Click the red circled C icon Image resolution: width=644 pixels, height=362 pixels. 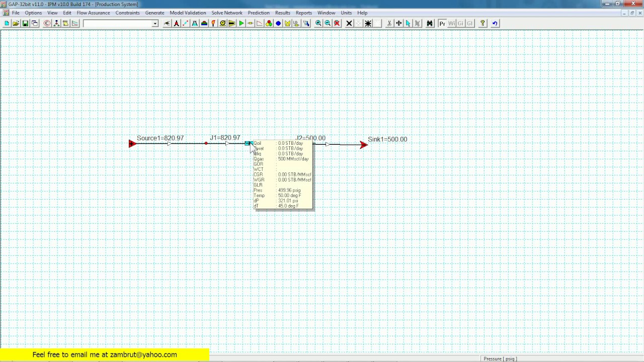47,23
